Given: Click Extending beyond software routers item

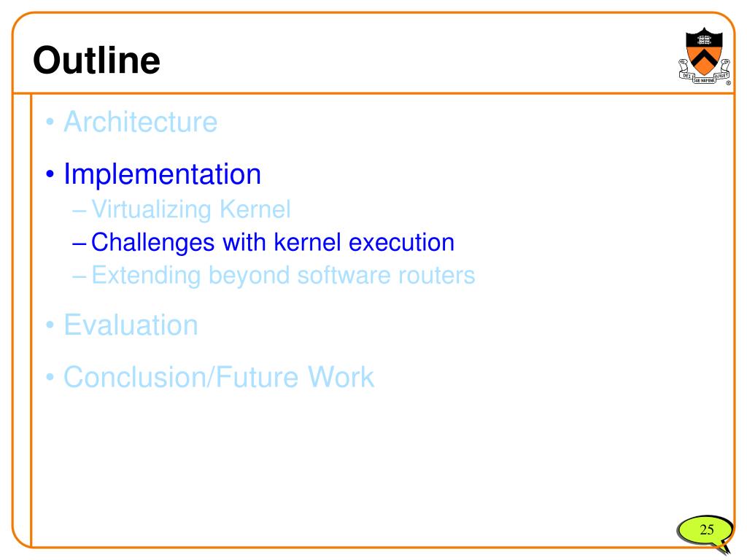Looking at the screenshot, I should [x=283, y=275].
